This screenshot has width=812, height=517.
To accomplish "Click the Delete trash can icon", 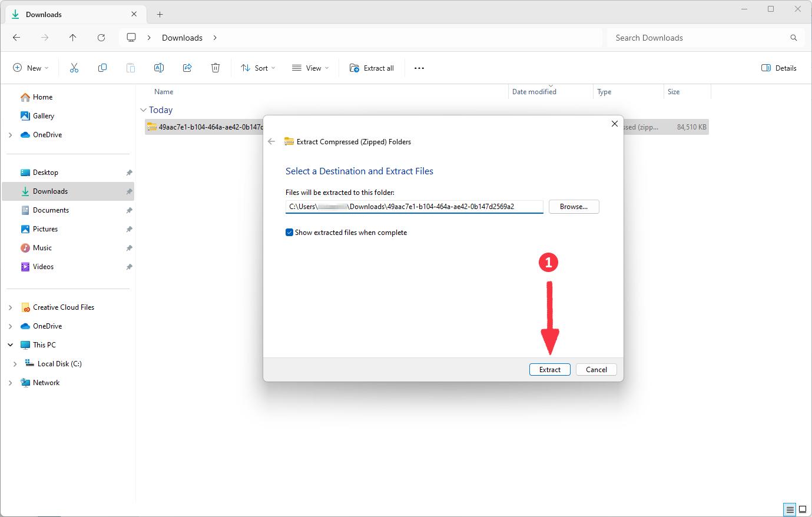I will coord(216,68).
